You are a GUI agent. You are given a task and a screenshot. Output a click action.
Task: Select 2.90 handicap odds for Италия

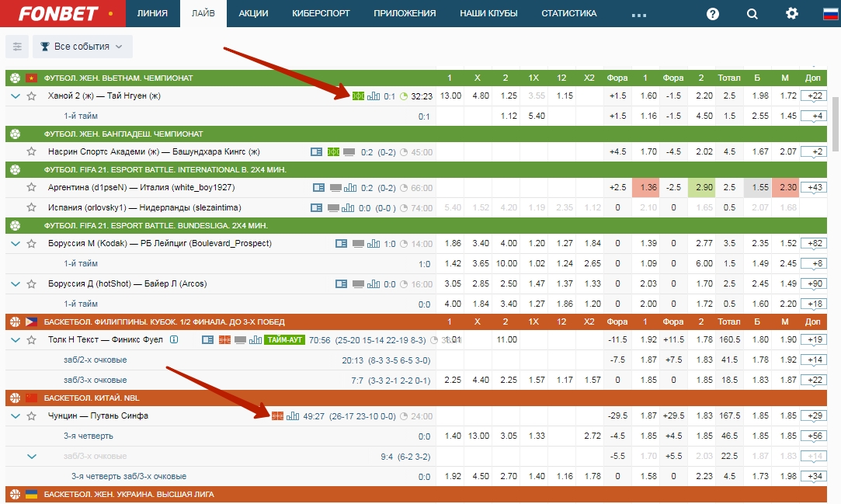coord(701,188)
